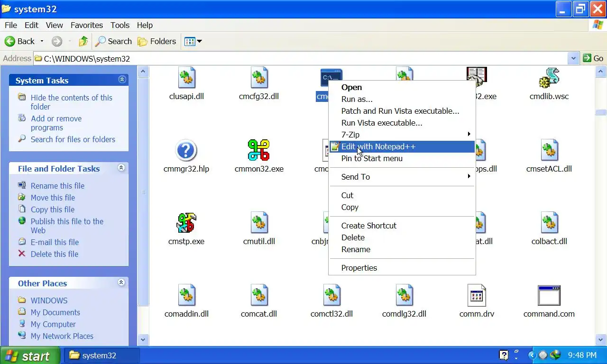607x364 pixels.
Task: Choose Copy in the context menu
Action: [402, 207]
